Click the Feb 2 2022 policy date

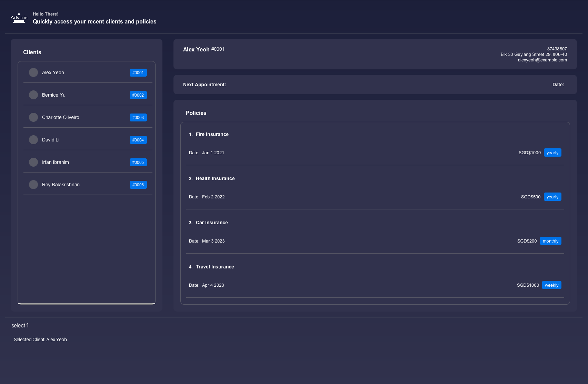pyautogui.click(x=213, y=197)
